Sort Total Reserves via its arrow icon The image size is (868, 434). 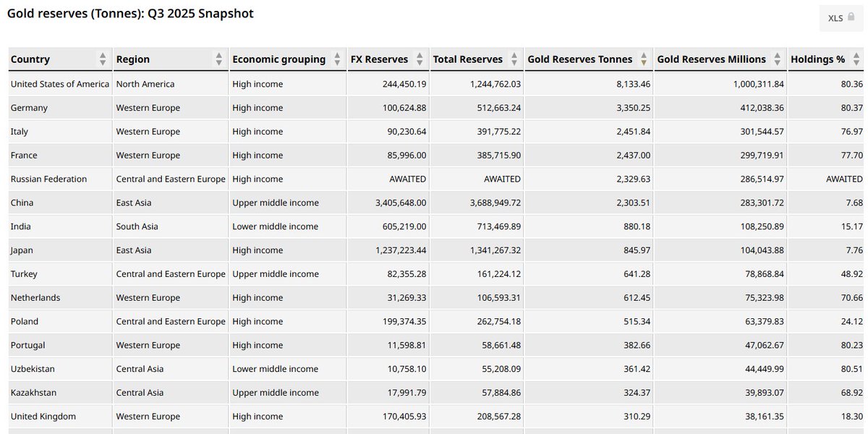(x=514, y=59)
